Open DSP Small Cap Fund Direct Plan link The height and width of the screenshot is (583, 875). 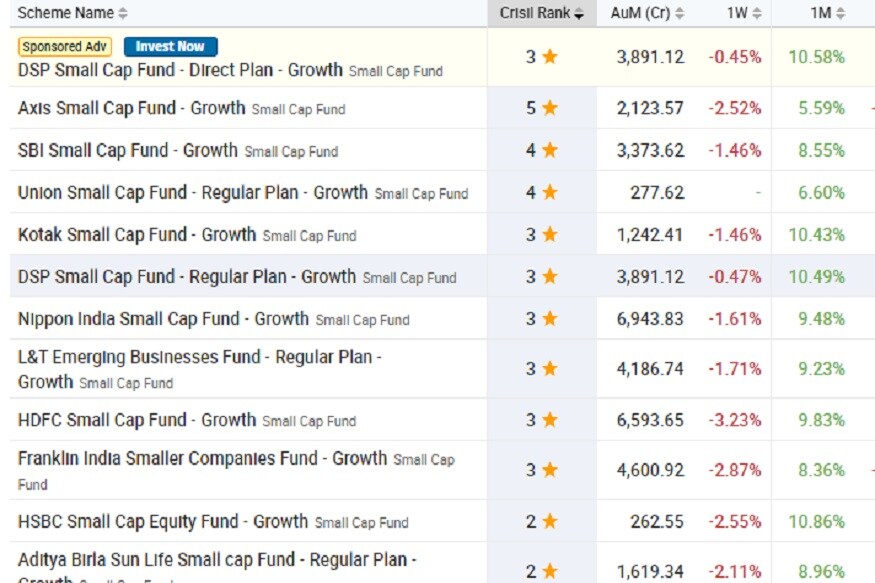tap(180, 71)
